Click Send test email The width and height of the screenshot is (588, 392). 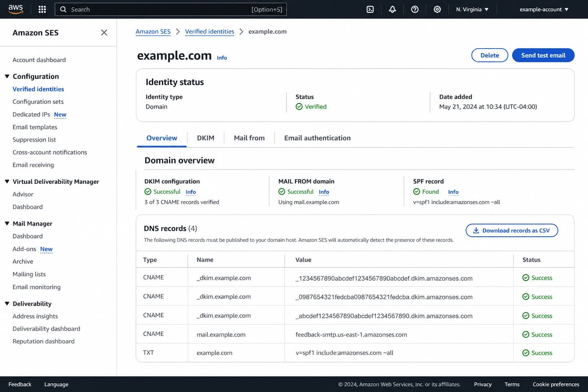[543, 55]
